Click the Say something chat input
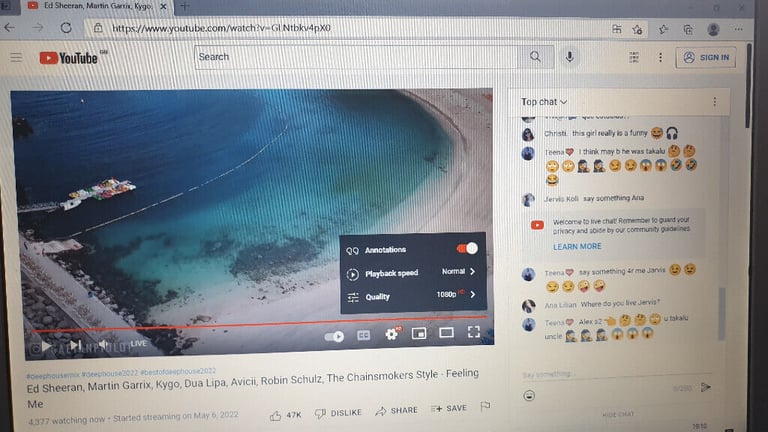Viewport: 768px width, 432px height. click(x=615, y=374)
